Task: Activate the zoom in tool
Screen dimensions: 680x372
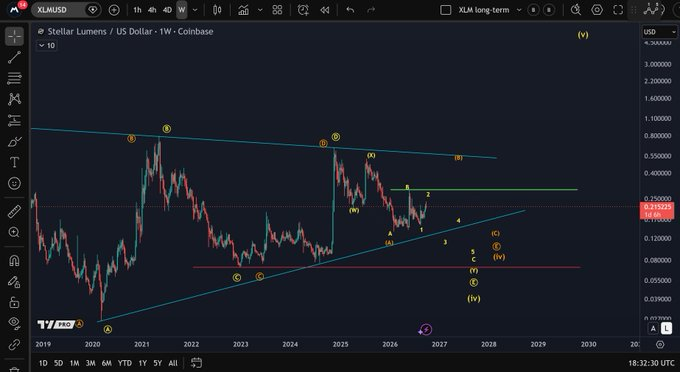Action: click(14, 232)
